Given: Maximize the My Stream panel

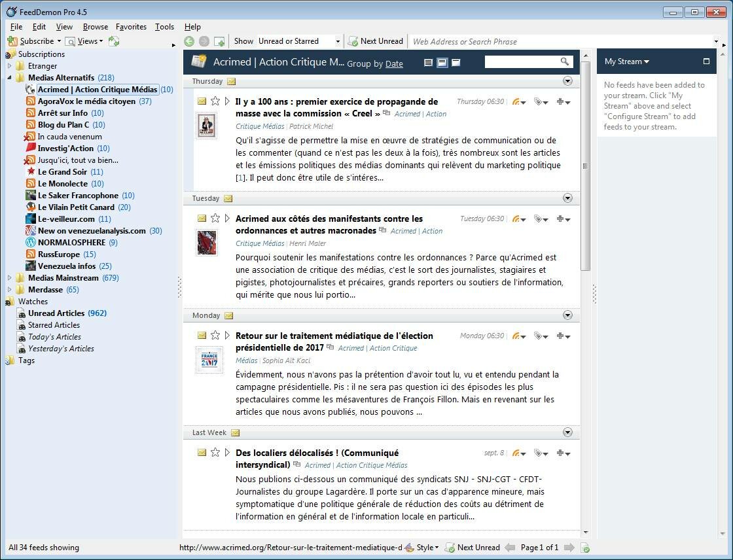Looking at the screenshot, I should [x=706, y=61].
